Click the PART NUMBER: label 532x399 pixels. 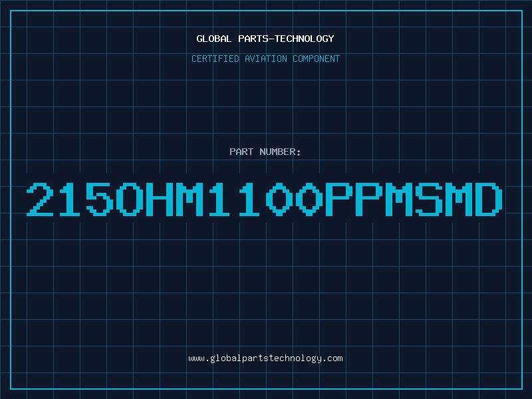pos(265,152)
